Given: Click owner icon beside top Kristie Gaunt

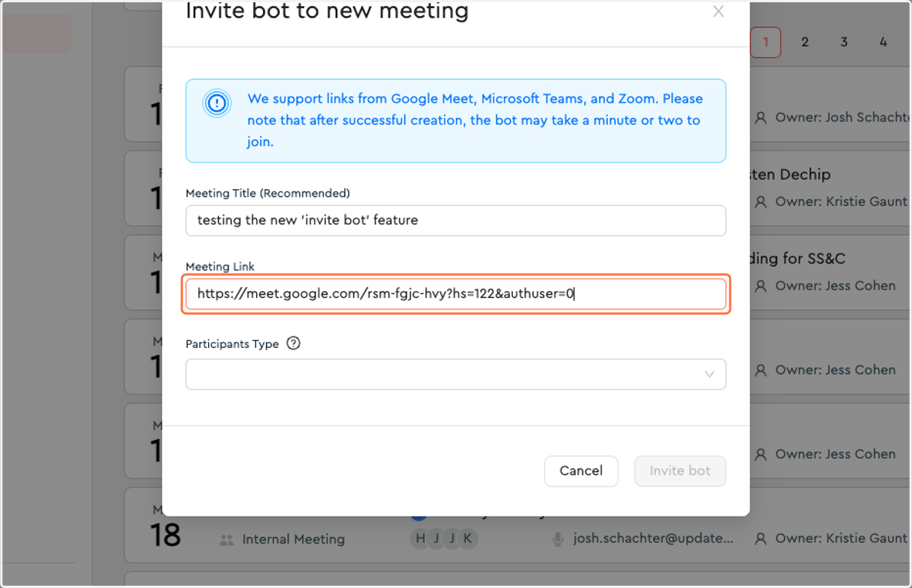Looking at the screenshot, I should click(x=761, y=202).
